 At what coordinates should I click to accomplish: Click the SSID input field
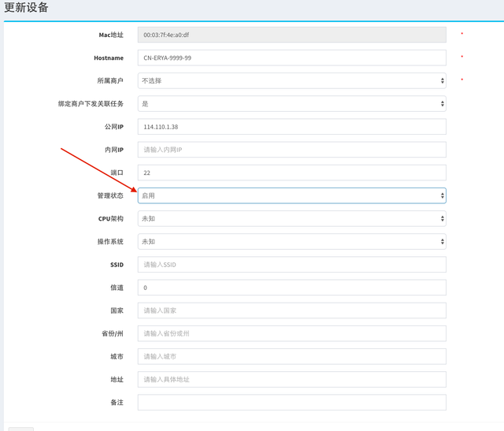tap(292, 265)
